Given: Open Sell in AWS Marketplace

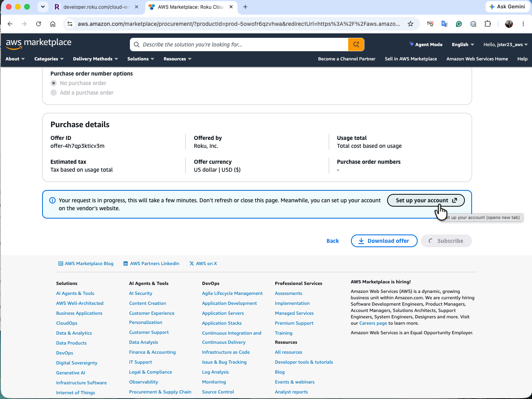Looking at the screenshot, I should [411, 59].
